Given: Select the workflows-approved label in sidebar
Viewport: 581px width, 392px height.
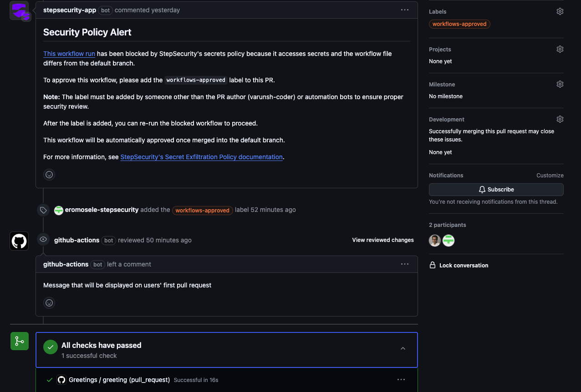Looking at the screenshot, I should (459, 24).
